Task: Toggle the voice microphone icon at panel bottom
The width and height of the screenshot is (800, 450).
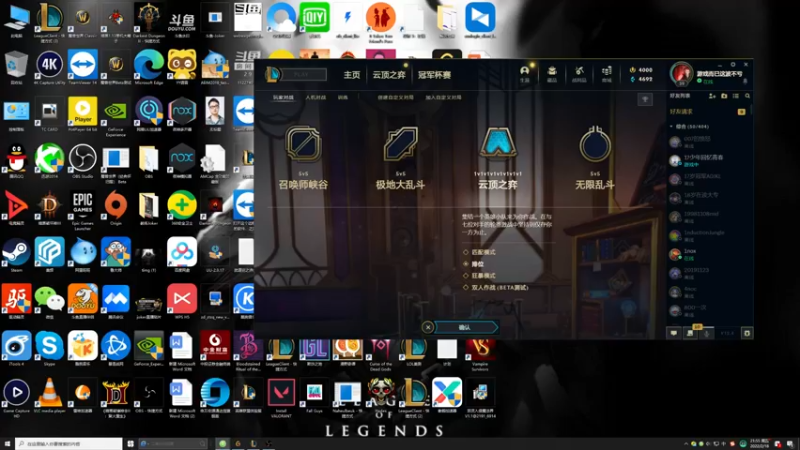Action: (x=707, y=333)
